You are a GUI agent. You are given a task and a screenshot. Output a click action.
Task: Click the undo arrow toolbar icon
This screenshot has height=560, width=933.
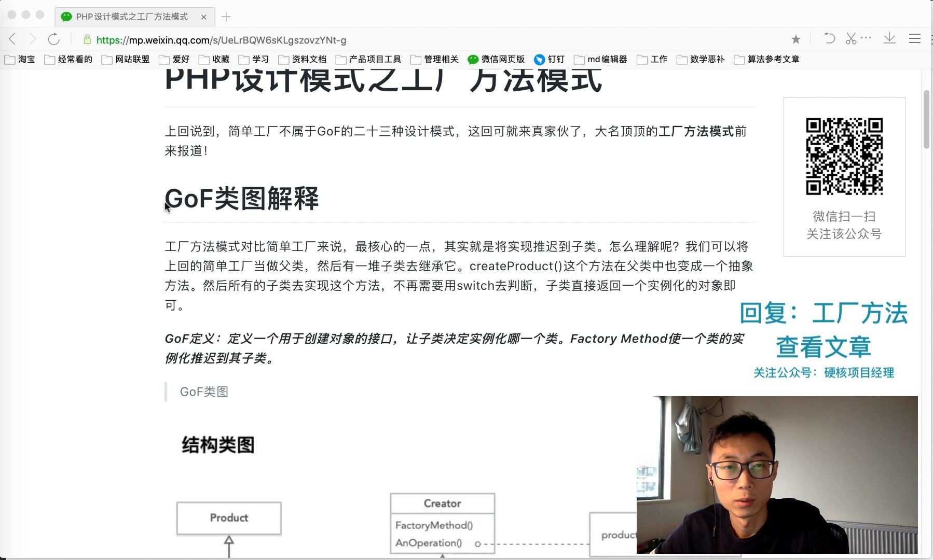(x=829, y=38)
